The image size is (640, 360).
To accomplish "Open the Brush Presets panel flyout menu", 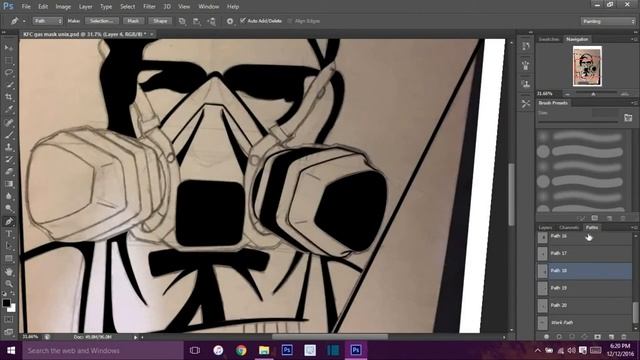I will click(x=635, y=103).
